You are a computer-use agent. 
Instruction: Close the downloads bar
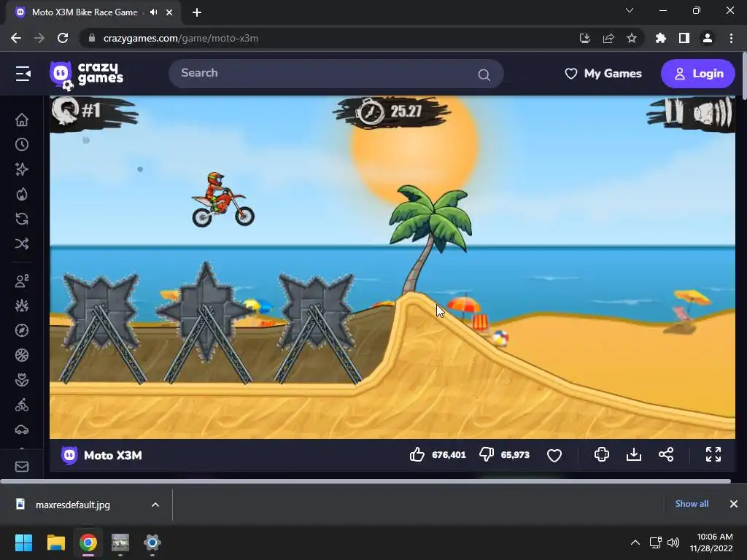734,504
